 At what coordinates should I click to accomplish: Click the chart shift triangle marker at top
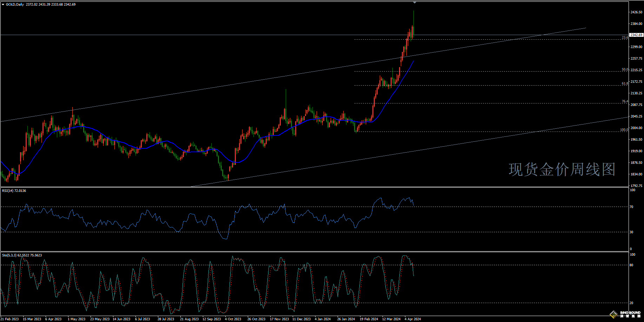tap(414, 2)
